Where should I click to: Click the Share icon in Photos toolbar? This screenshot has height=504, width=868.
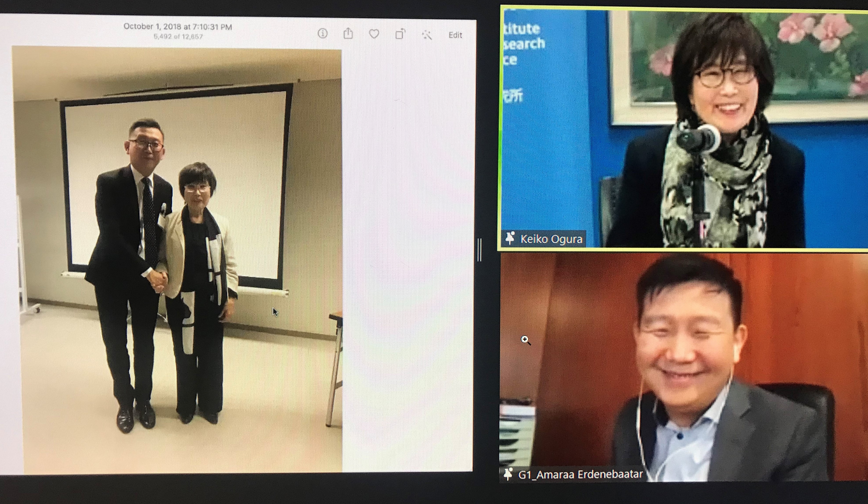pyautogui.click(x=348, y=34)
